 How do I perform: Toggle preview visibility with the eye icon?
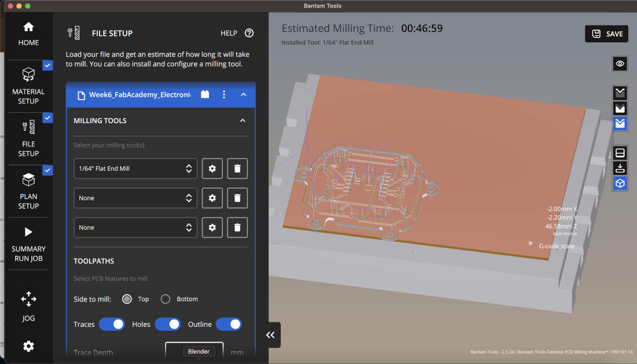[x=620, y=64]
